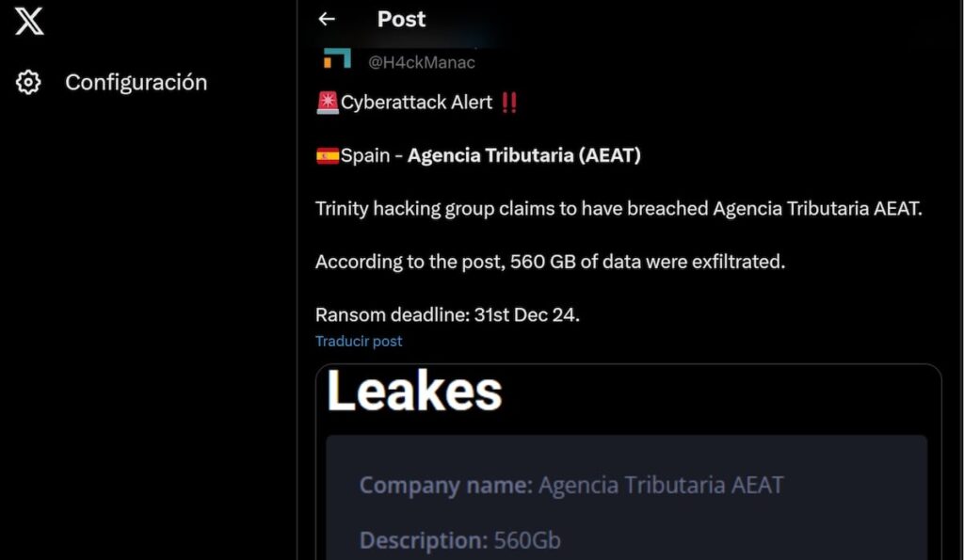
Task: Open settings via the gear icon
Action: point(29,83)
